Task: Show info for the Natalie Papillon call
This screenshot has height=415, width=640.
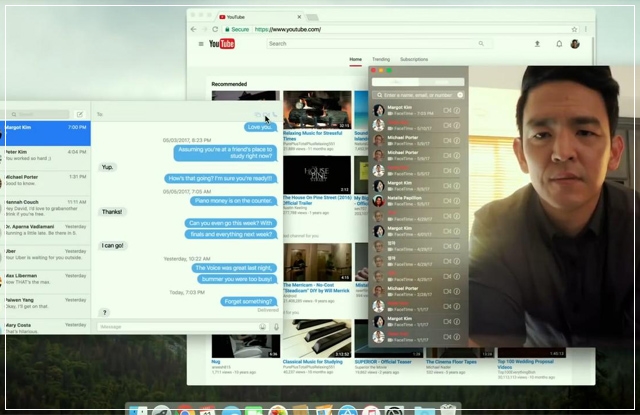Action: click(457, 201)
